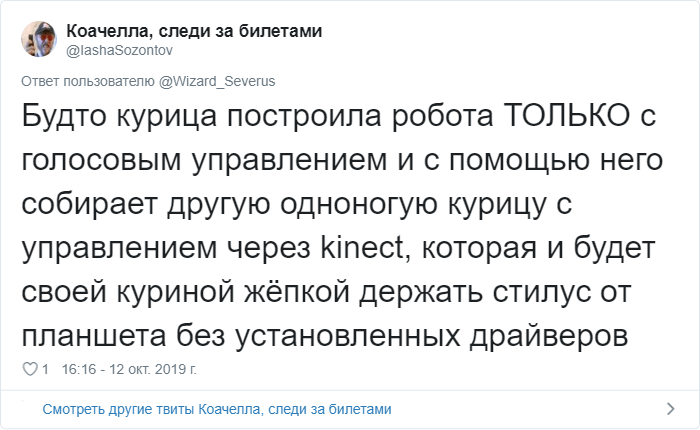This screenshot has height=430, width=700.
Task: Click the word 'голосовым' in the tweet
Action: point(101,160)
